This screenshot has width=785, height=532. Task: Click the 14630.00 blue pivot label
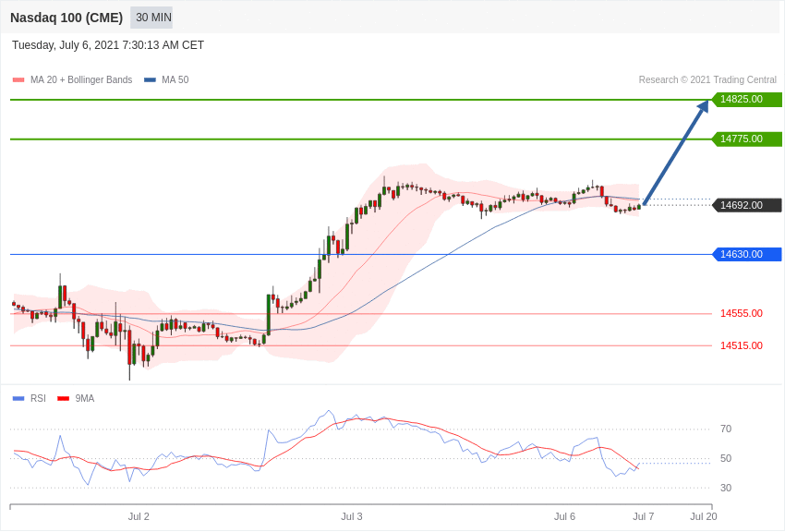click(746, 254)
